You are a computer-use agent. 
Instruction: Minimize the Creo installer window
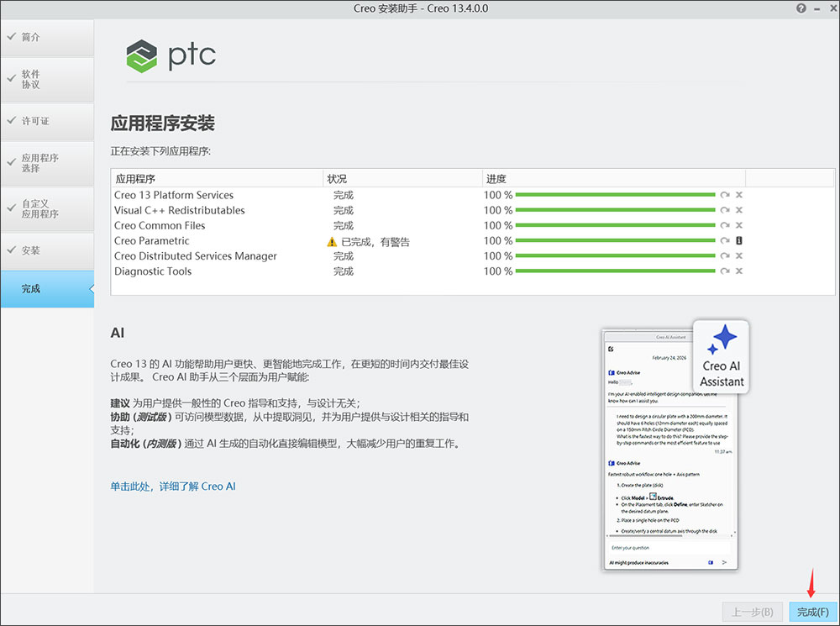point(817,8)
